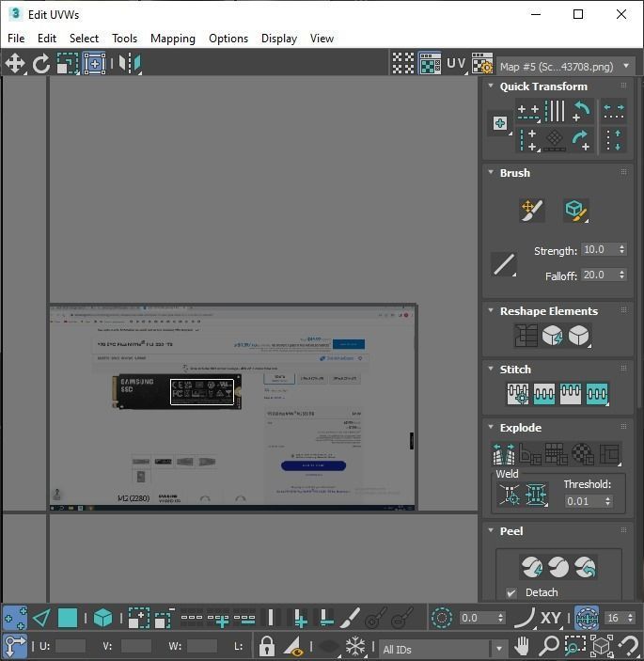The height and width of the screenshot is (661, 644).
Task: Click the Threshold 0.01 value field
Action: [x=584, y=501]
